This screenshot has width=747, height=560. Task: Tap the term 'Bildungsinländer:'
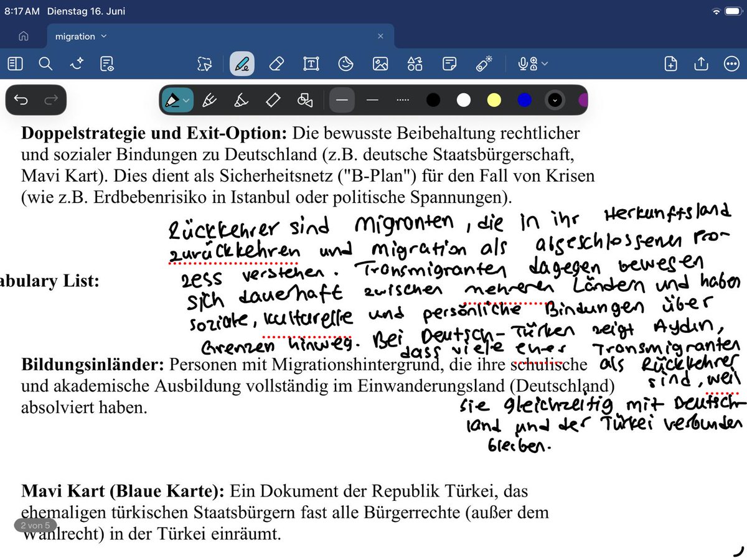93,364
